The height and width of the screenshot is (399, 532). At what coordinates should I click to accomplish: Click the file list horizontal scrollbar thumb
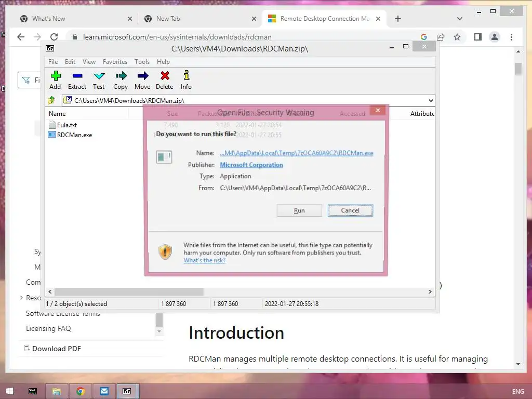129,291
